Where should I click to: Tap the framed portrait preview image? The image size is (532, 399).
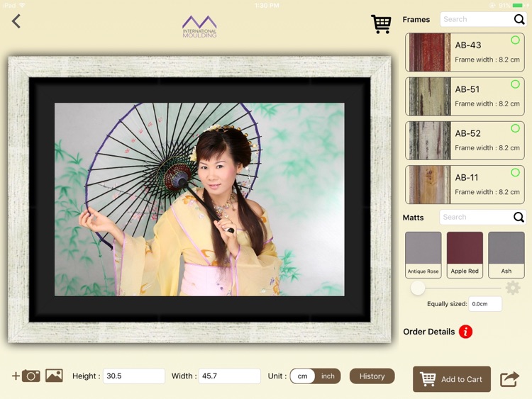[199, 199]
